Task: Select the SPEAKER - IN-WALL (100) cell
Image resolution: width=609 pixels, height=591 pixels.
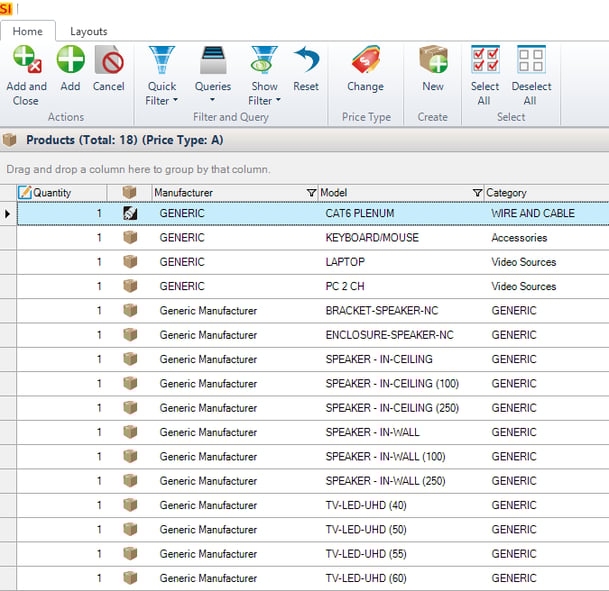Action: [x=401, y=457]
